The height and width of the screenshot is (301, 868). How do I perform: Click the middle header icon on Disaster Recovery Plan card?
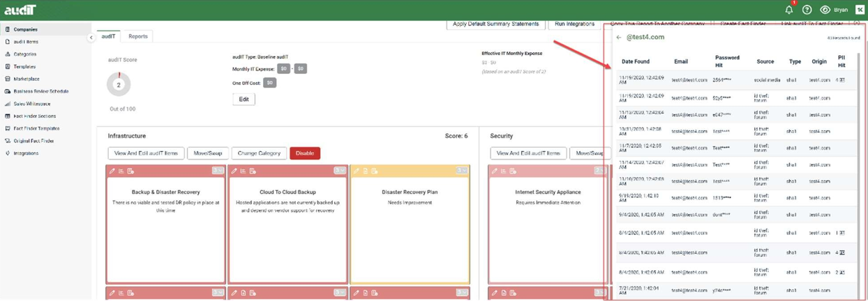click(x=365, y=171)
